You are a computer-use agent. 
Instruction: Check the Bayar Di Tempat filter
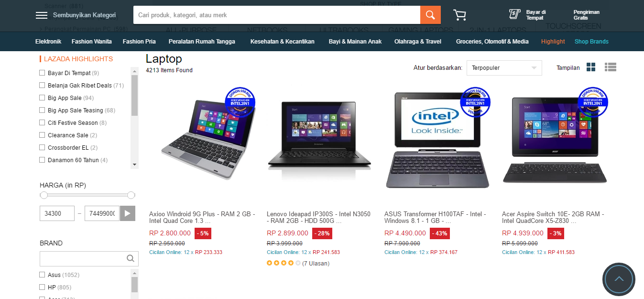(42, 73)
